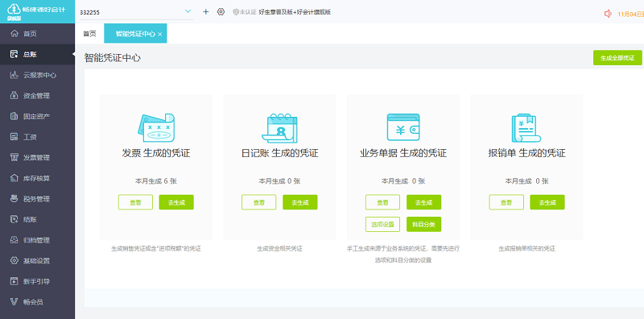This screenshot has width=644, height=319.
Task: Click the 本月生成 6 张 text
Action: (156, 181)
